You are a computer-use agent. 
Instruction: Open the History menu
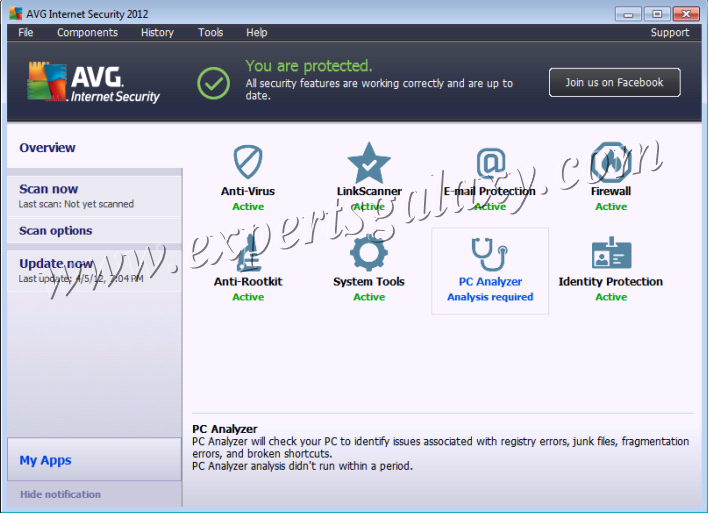157,33
